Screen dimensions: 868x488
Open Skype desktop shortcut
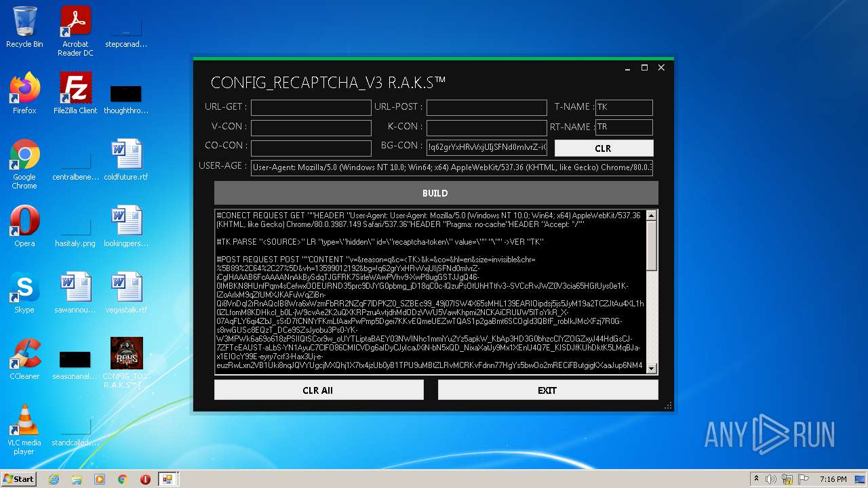pyautogui.click(x=24, y=293)
